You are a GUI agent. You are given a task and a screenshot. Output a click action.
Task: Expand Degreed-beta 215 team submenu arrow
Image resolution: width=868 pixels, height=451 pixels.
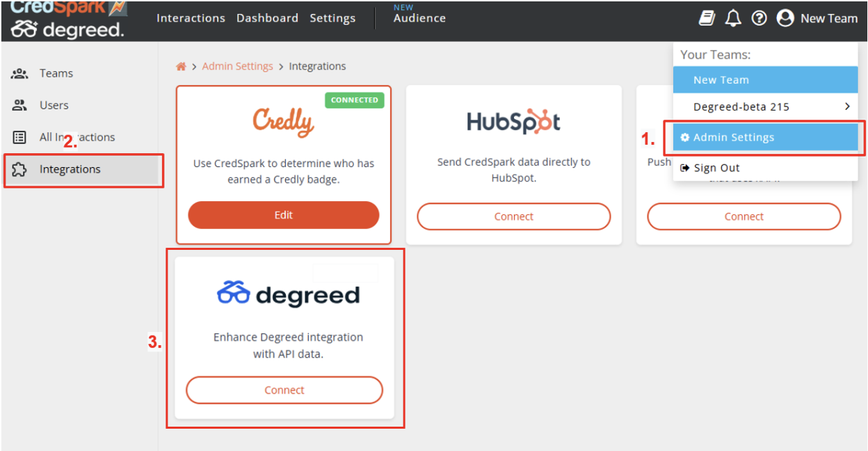(847, 106)
